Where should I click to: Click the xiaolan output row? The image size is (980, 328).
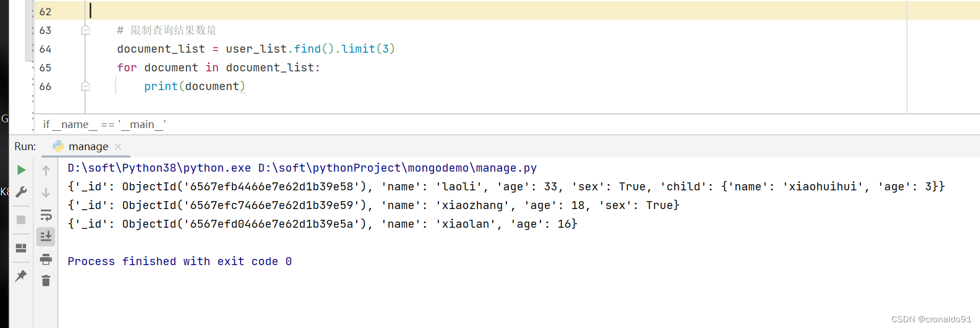click(x=322, y=224)
